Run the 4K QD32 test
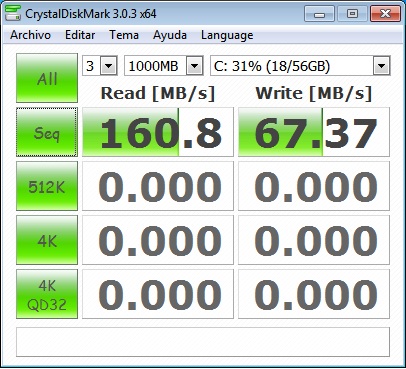This screenshot has height=369, width=406. pyautogui.click(x=47, y=294)
